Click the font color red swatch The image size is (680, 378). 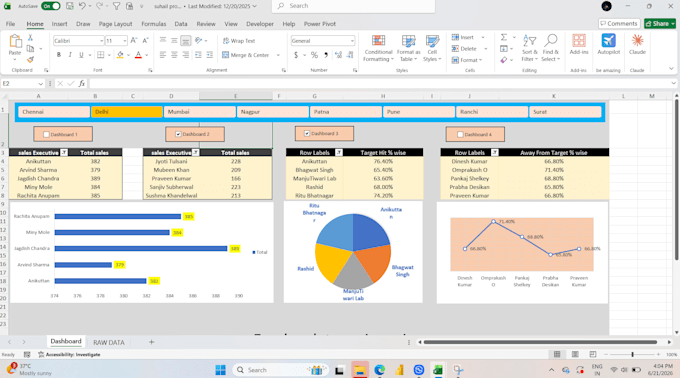[x=138, y=55]
